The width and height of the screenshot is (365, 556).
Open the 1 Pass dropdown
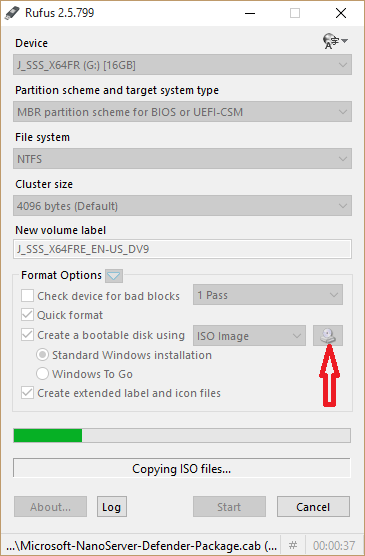[268, 295]
